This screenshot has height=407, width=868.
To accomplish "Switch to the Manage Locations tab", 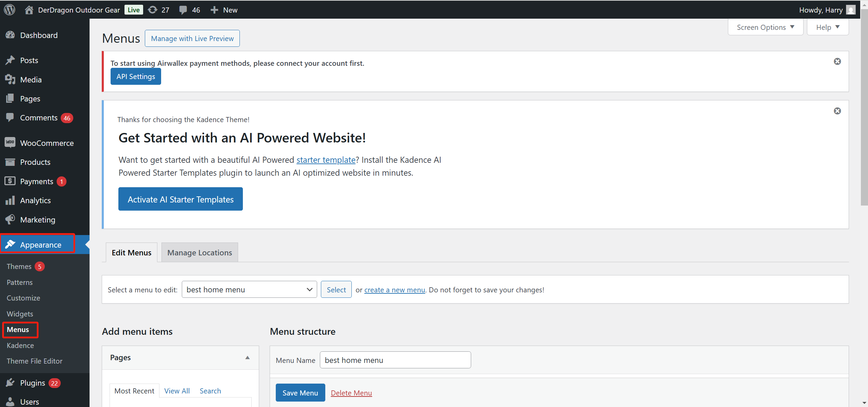I will (x=199, y=252).
